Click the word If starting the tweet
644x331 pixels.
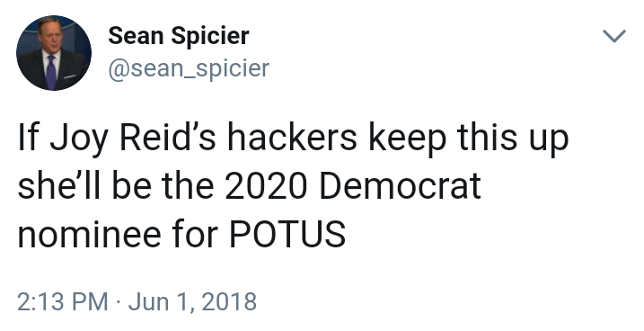(28, 138)
